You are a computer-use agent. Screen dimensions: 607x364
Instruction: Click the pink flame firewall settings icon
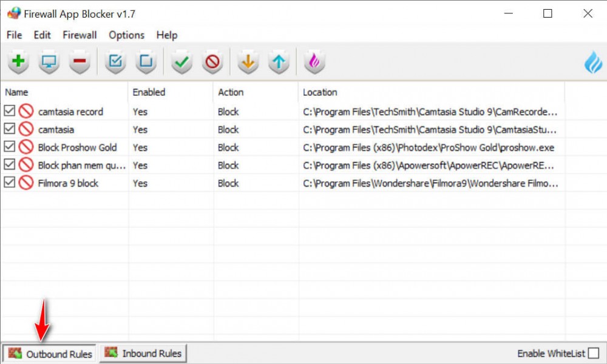pyautogui.click(x=314, y=61)
